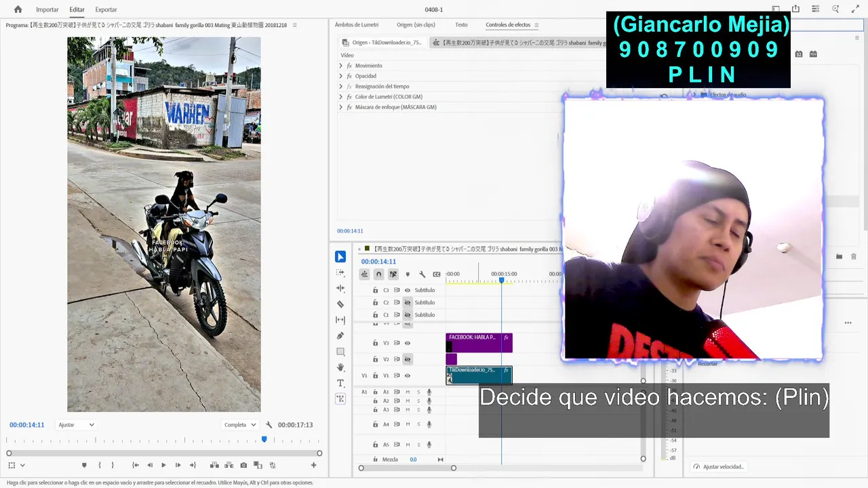Click the Export Frame camera button
Screen dimensions: 868x488
[x=243, y=466]
